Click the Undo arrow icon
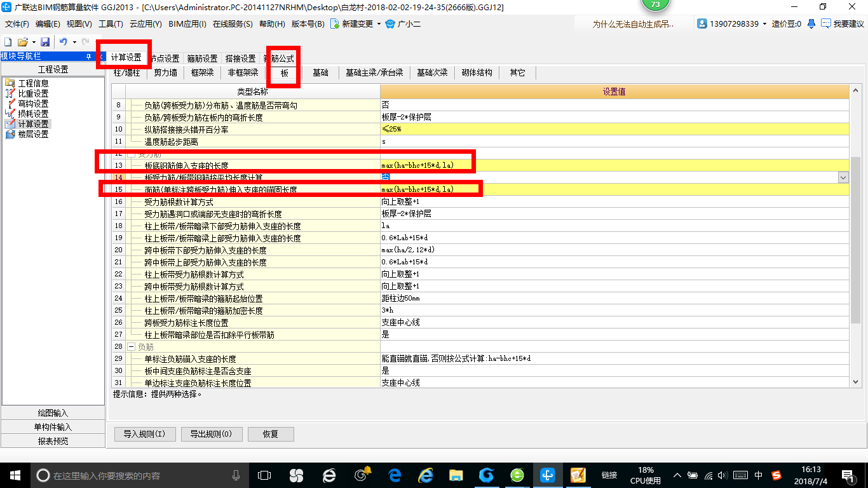868x488 pixels. coord(64,42)
